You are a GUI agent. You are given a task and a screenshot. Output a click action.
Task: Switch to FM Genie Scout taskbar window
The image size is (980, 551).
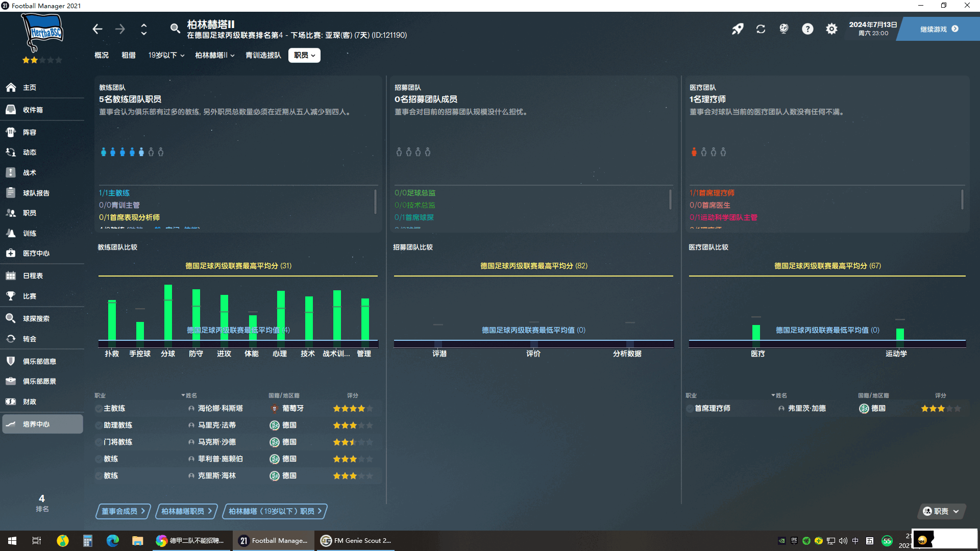[355, 541]
